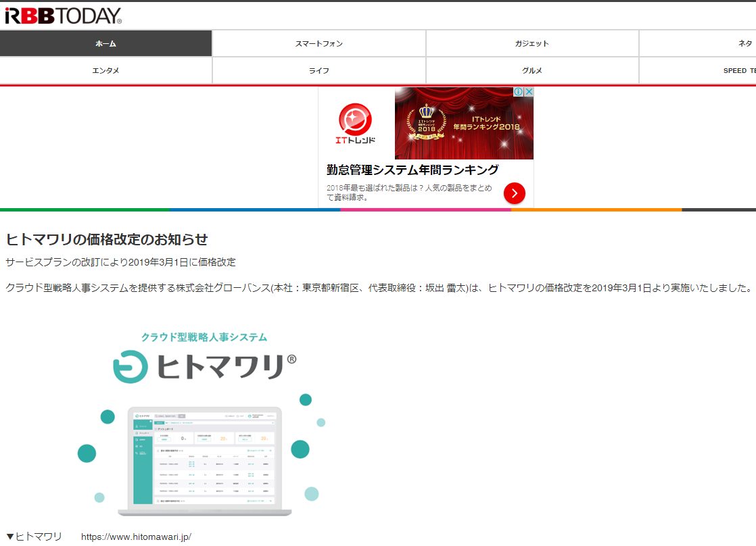The image size is (756, 546).
Task: Navigate to the グルメ section
Action: click(532, 71)
